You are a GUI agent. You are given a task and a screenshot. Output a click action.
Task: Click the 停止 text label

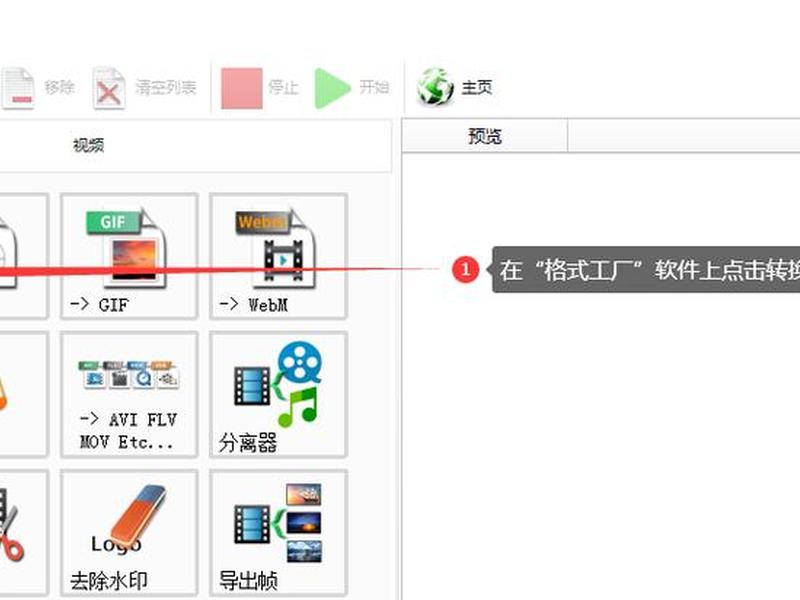[283, 87]
